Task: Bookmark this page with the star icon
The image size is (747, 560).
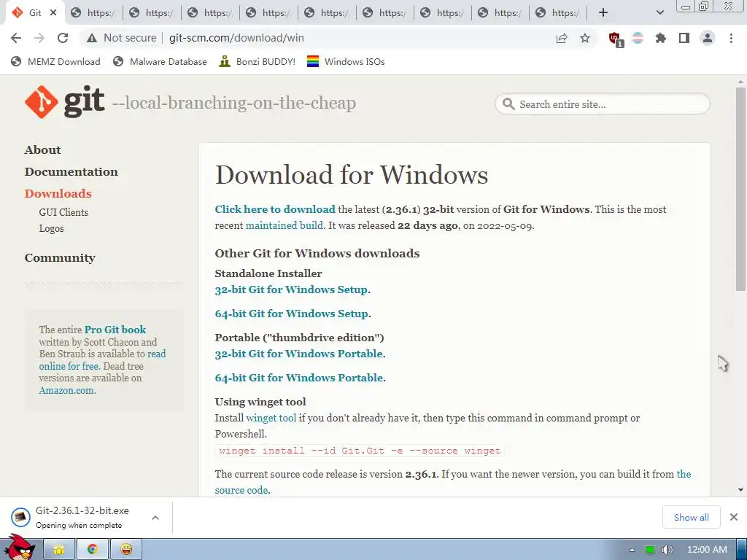Action: (x=585, y=38)
